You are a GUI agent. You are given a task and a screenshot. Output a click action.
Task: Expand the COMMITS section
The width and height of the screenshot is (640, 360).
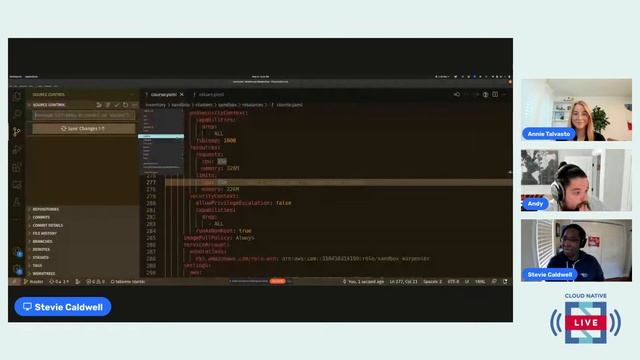[41, 218]
